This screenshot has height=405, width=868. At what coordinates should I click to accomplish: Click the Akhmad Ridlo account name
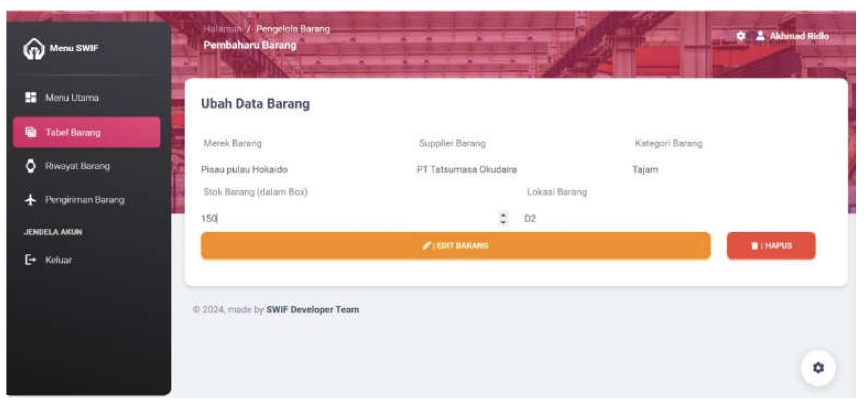click(799, 36)
